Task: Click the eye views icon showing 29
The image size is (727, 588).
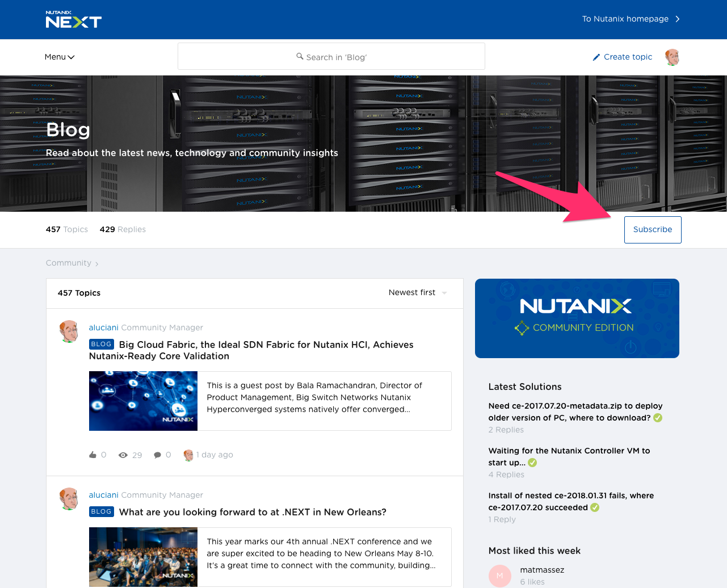Action: click(x=123, y=455)
